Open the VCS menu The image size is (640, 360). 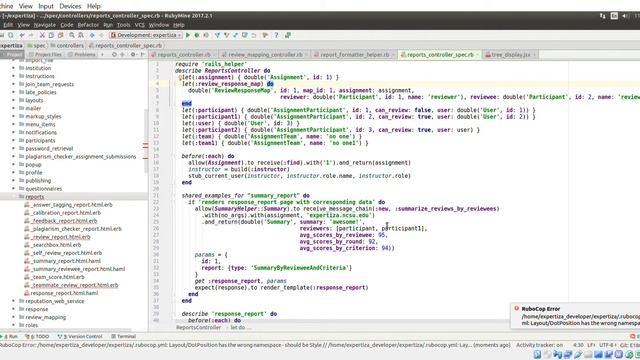point(140,25)
